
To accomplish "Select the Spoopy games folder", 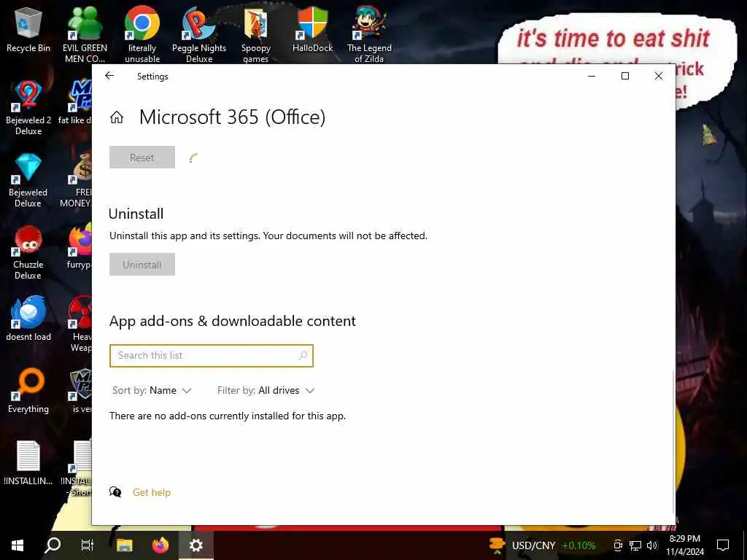I will [x=256, y=34].
